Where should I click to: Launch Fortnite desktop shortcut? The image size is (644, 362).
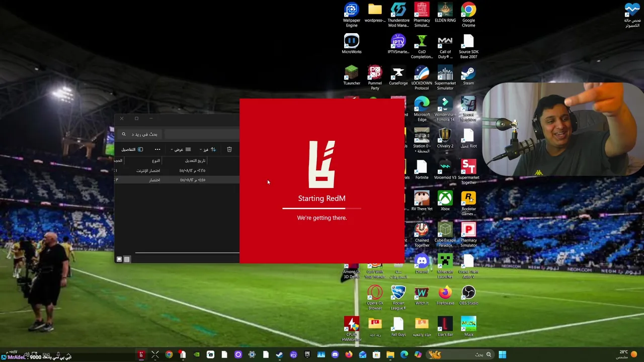422,169
